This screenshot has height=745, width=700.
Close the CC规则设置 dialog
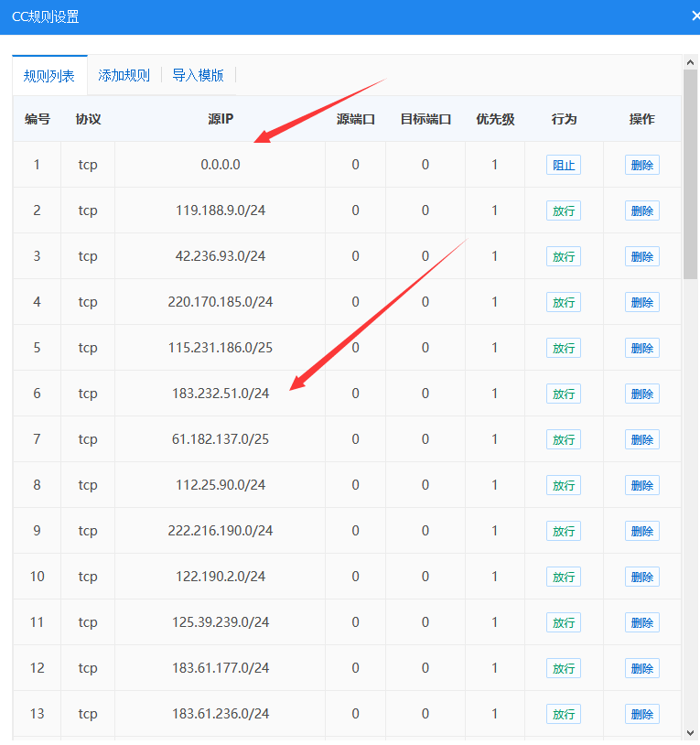(x=695, y=16)
